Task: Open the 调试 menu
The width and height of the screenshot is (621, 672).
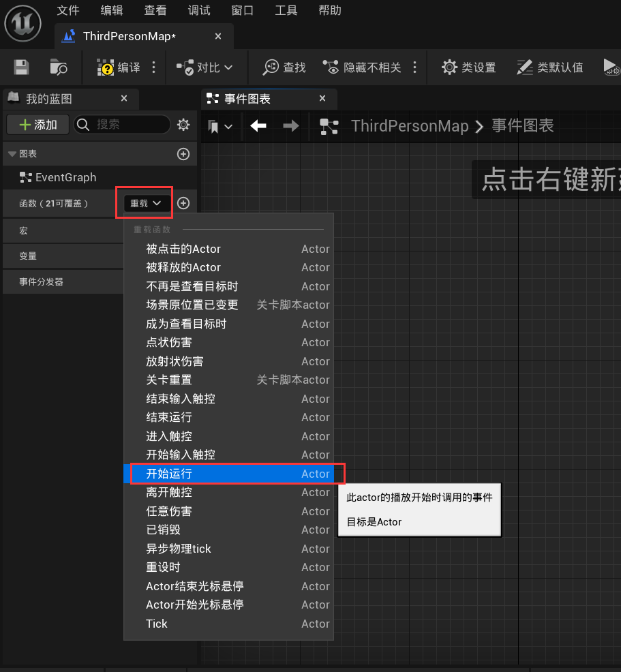Action: pos(199,10)
